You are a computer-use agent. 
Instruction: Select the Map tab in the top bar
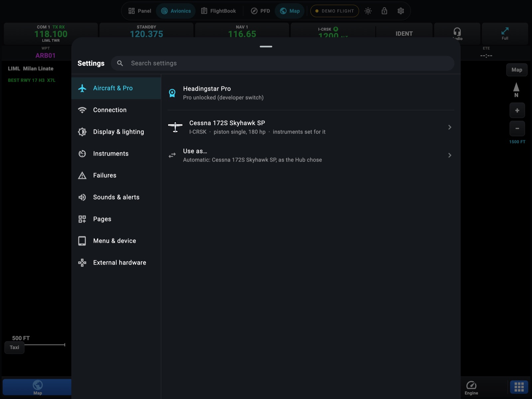pyautogui.click(x=290, y=11)
